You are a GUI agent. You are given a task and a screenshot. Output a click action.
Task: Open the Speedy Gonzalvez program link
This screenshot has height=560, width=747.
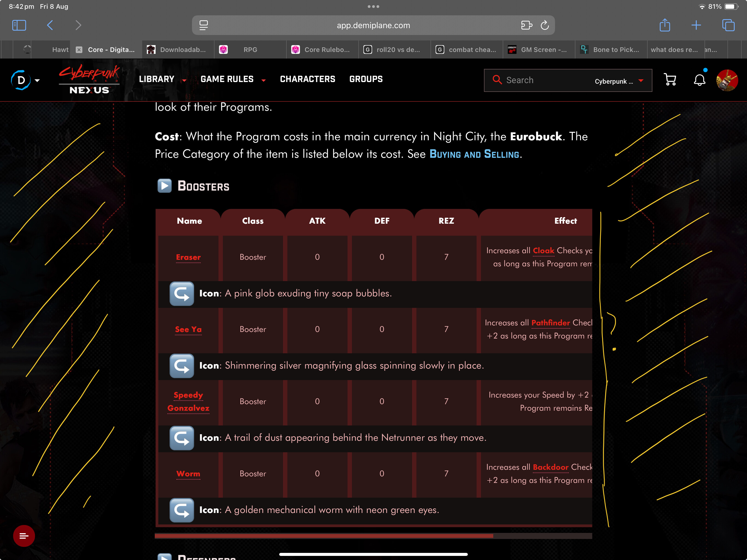188,402
